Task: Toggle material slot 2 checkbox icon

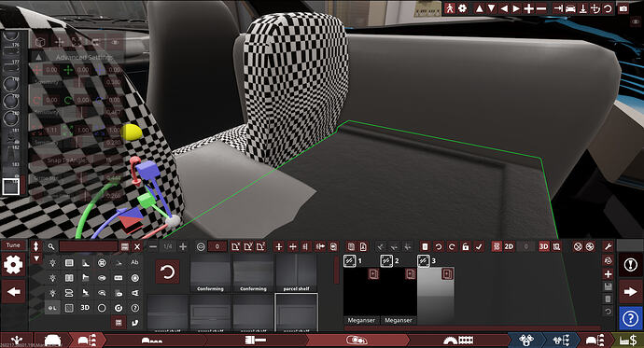Action: click(x=386, y=260)
